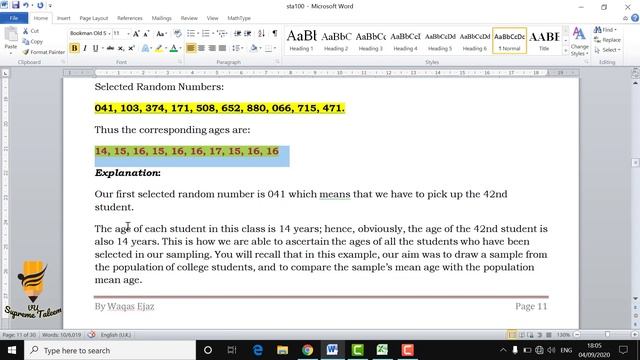Open the Mailings tab

162,18
